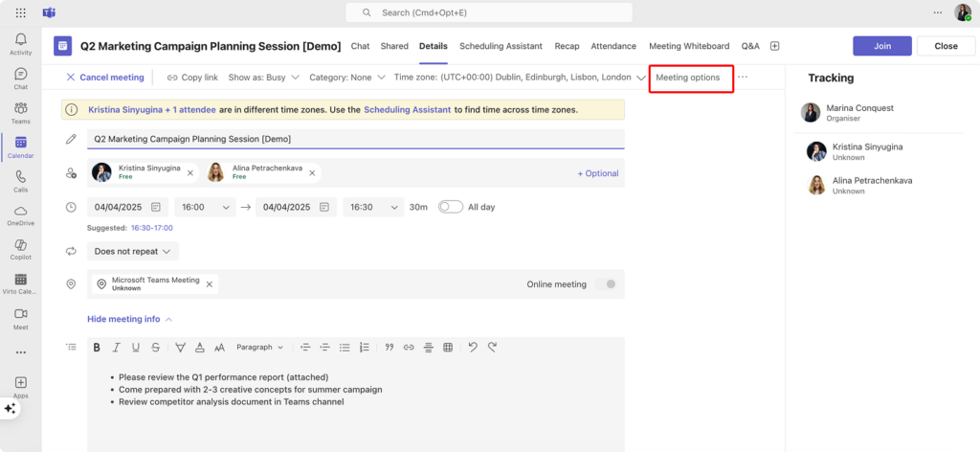Insert a numbered list

coord(365,348)
